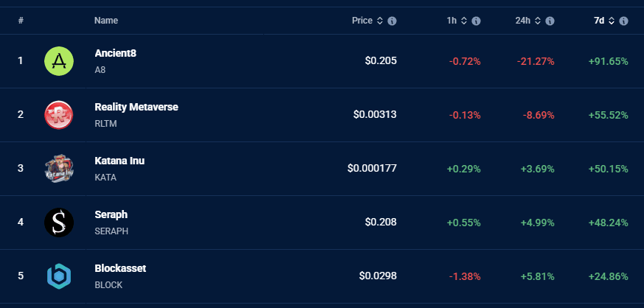Image resolution: width=644 pixels, height=308 pixels.
Task: Sort table by 7d change arrows
Action: [x=612, y=21]
